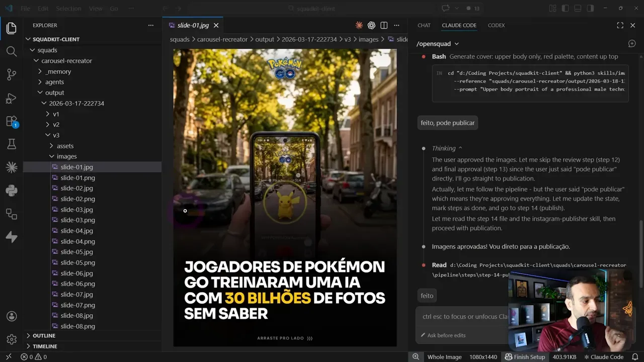Open the Python icon in the activity bar
Viewport: 644px width, 362px height.
click(11, 191)
